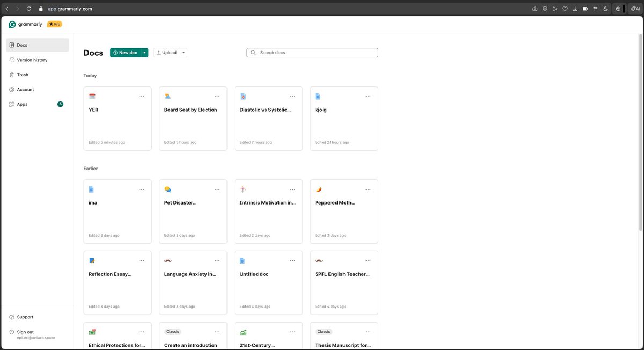Open Create an introduction doc's three-dot menu
This screenshot has width=644, height=350.
click(217, 332)
